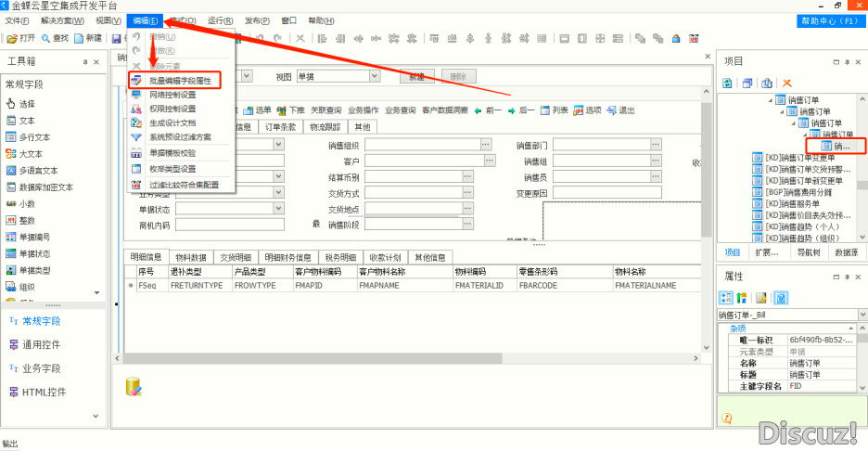The image size is (868, 451).
Task: Select the [KD]销售服务单 item in project tree
Action: [793, 203]
